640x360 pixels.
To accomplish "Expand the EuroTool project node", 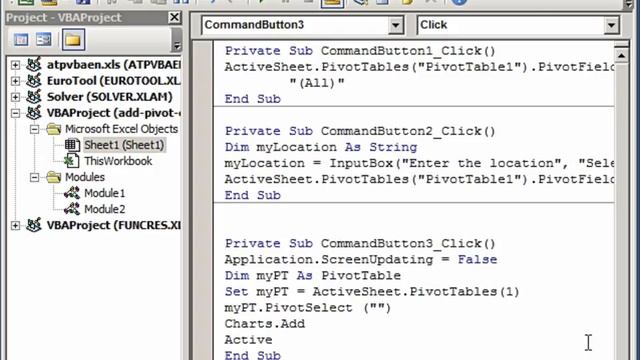I will coord(15,81).
